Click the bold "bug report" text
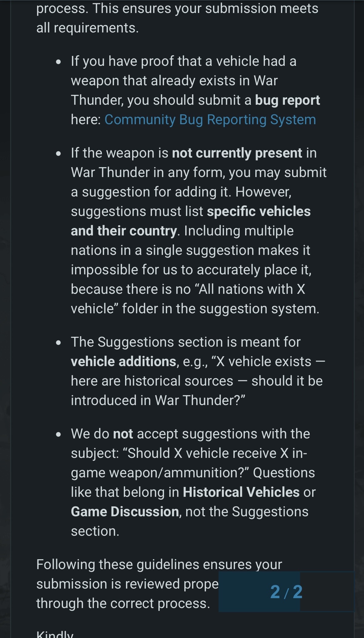This screenshot has height=638, width=364. (287, 100)
